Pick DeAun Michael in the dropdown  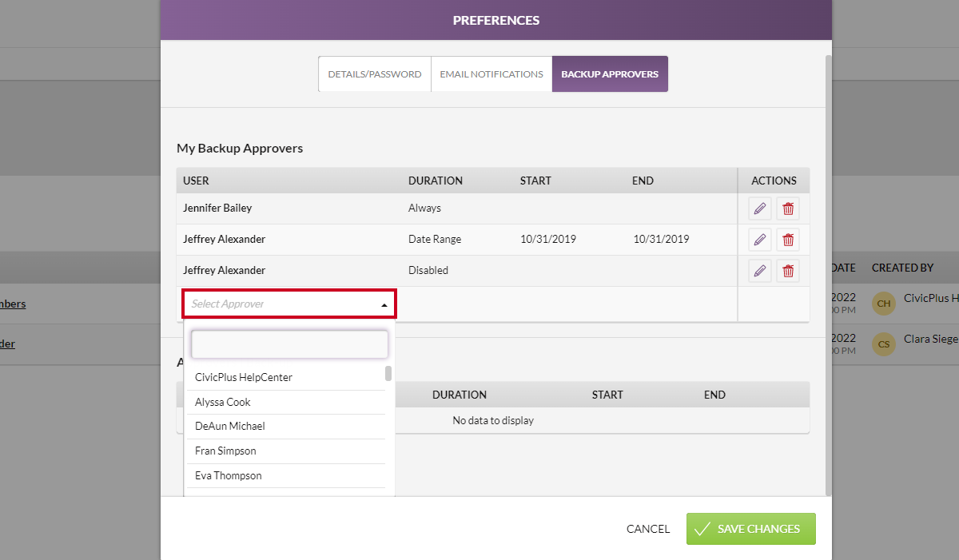[286, 427]
